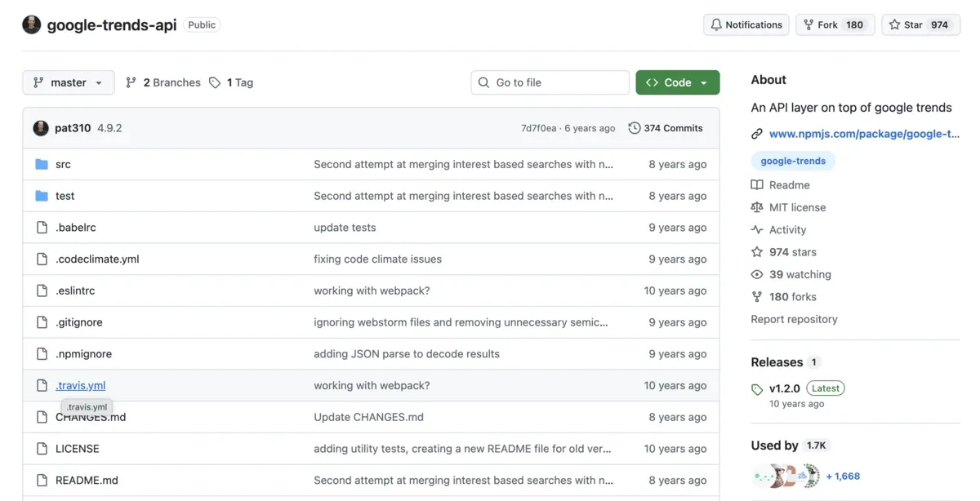Open 'Update CHANGES.md' commit message
Image resolution: width=980 pixels, height=501 pixels.
point(369,417)
